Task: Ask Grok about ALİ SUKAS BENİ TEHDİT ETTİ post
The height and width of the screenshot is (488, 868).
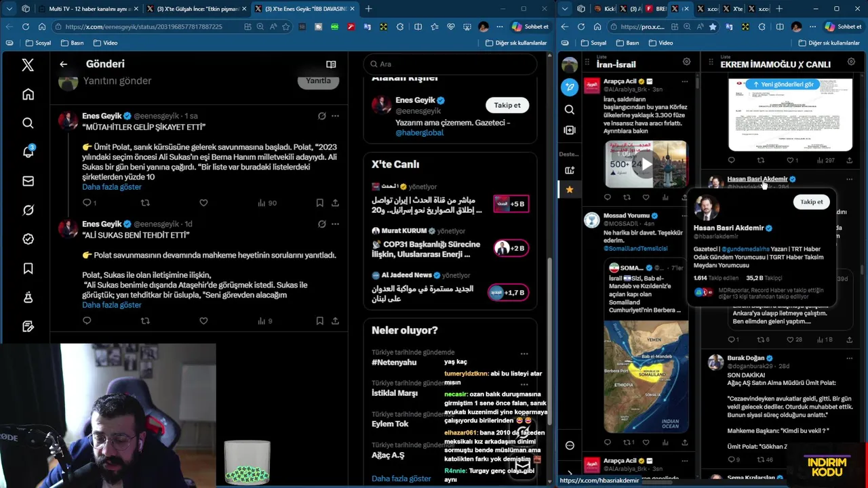Action: (322, 224)
